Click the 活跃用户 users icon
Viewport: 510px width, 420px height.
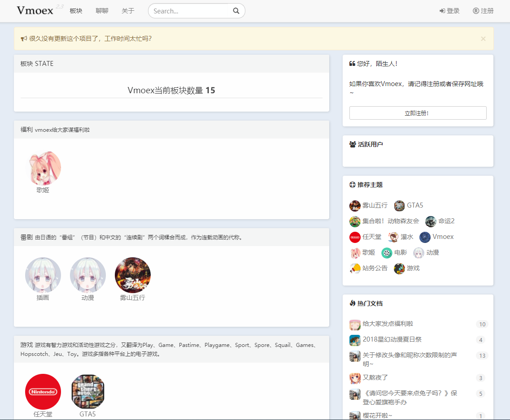353,144
